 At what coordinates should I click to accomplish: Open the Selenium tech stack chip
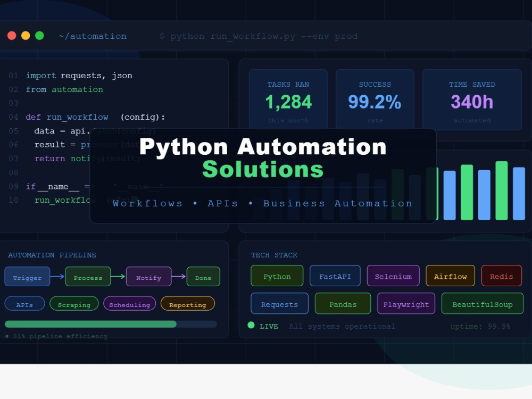tap(393, 276)
